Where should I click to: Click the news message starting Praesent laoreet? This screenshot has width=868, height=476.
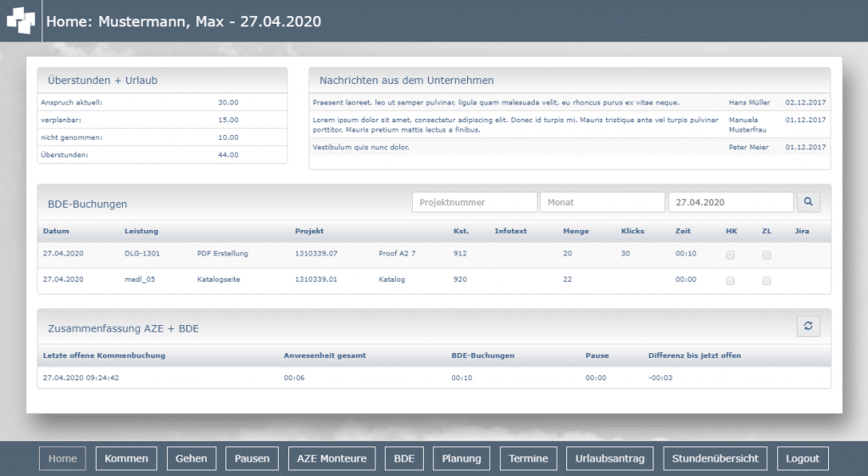[x=496, y=103]
